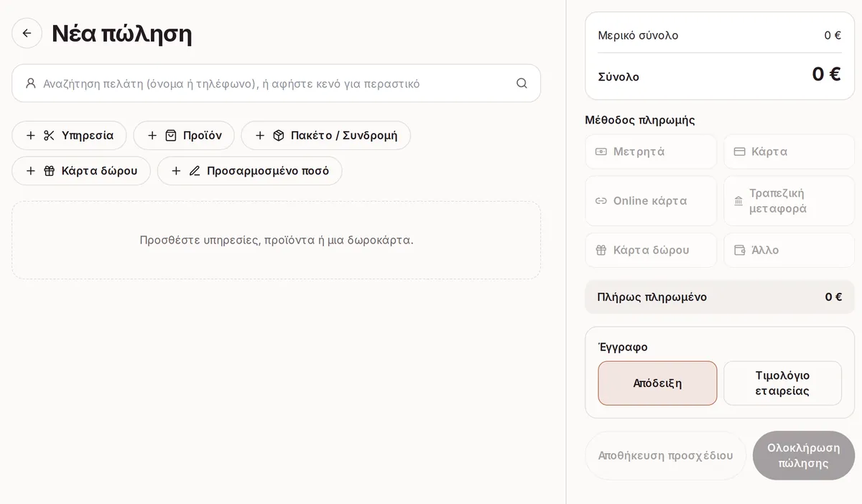Pay with Κάρτα δώρου method
Image resolution: width=862 pixels, height=504 pixels.
[651, 250]
